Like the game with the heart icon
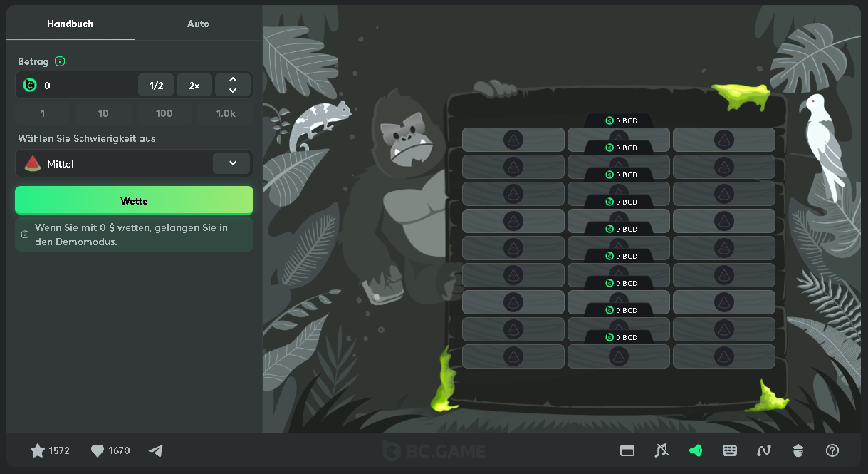 point(98,450)
